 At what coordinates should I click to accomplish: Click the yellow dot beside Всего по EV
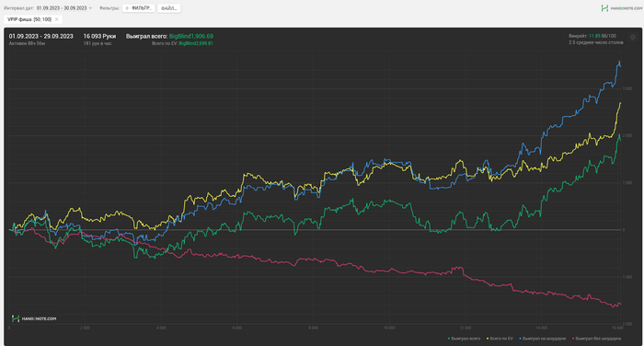(488, 339)
